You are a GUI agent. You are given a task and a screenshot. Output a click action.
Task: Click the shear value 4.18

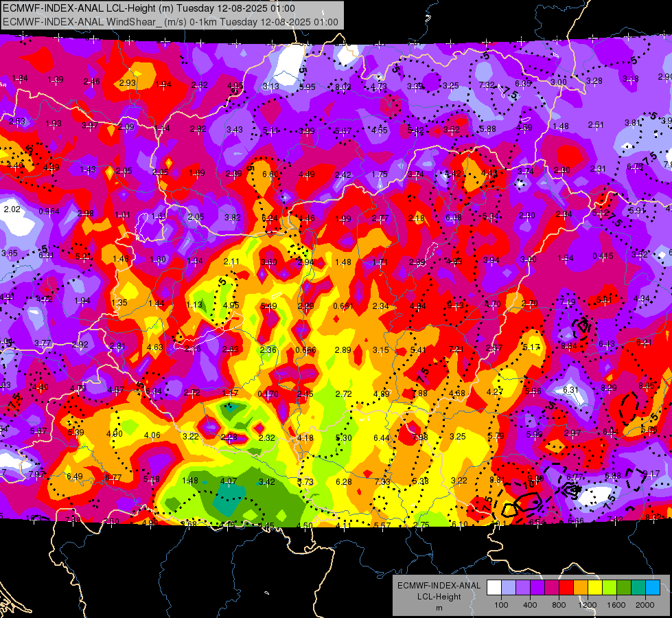click(305, 438)
